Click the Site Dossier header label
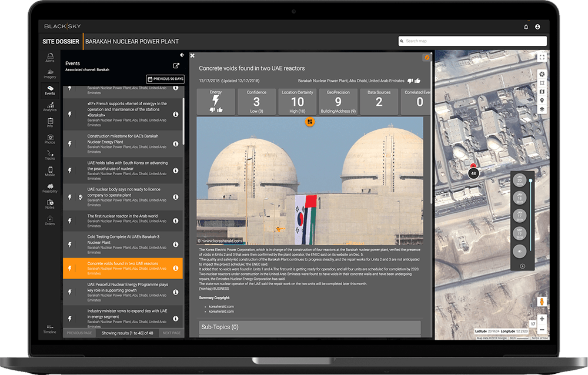The image size is (588, 375). 61,41
